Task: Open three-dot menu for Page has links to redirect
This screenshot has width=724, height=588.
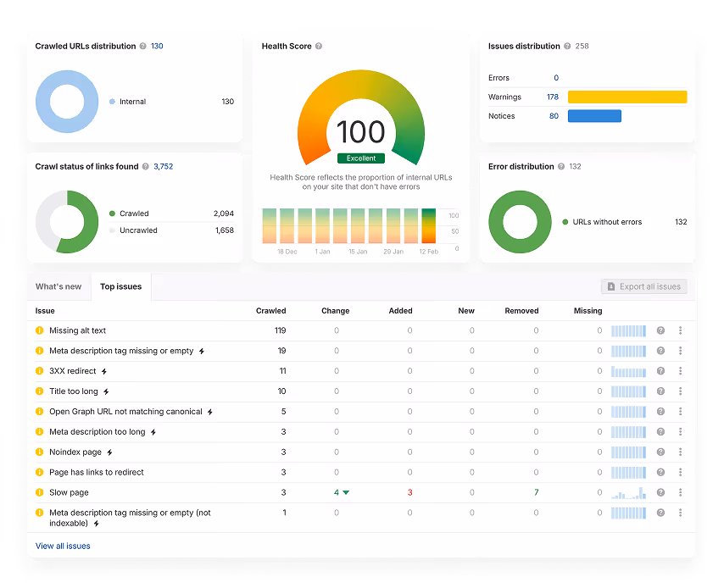Action: tap(680, 472)
